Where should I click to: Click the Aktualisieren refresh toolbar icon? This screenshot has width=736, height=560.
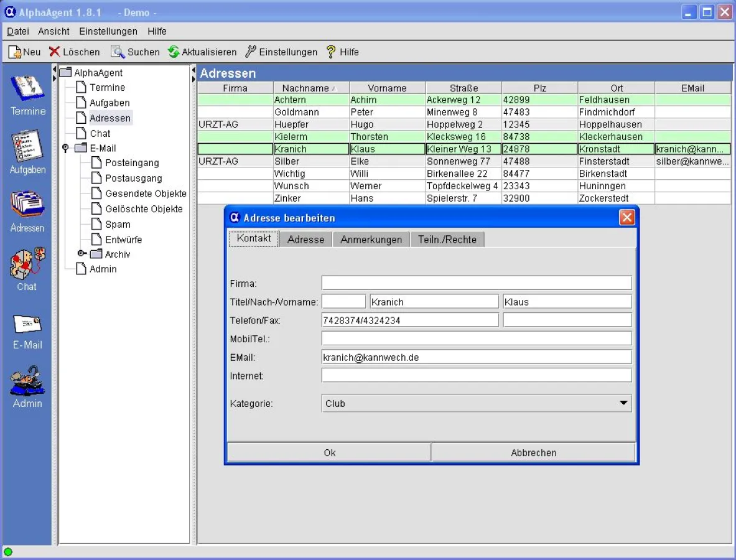[x=174, y=52]
